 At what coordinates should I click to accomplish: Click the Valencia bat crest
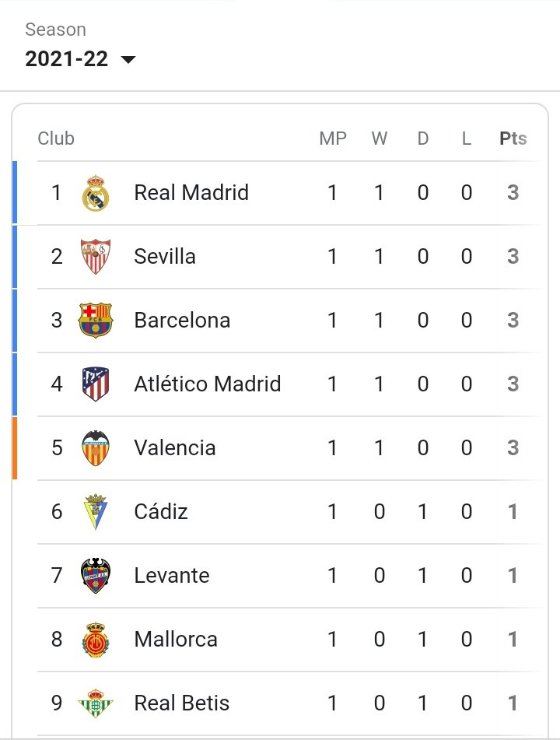click(96, 448)
